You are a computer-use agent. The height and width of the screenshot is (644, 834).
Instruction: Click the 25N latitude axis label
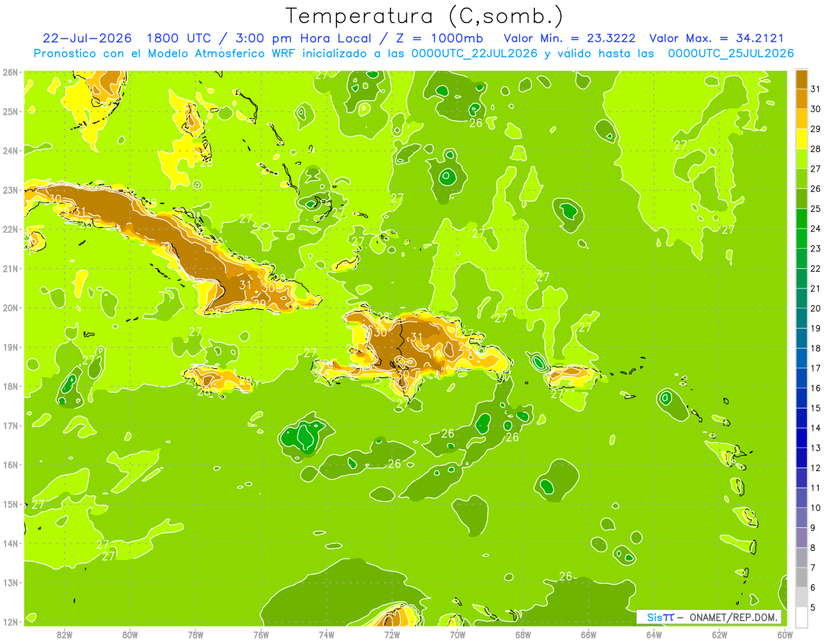point(10,111)
